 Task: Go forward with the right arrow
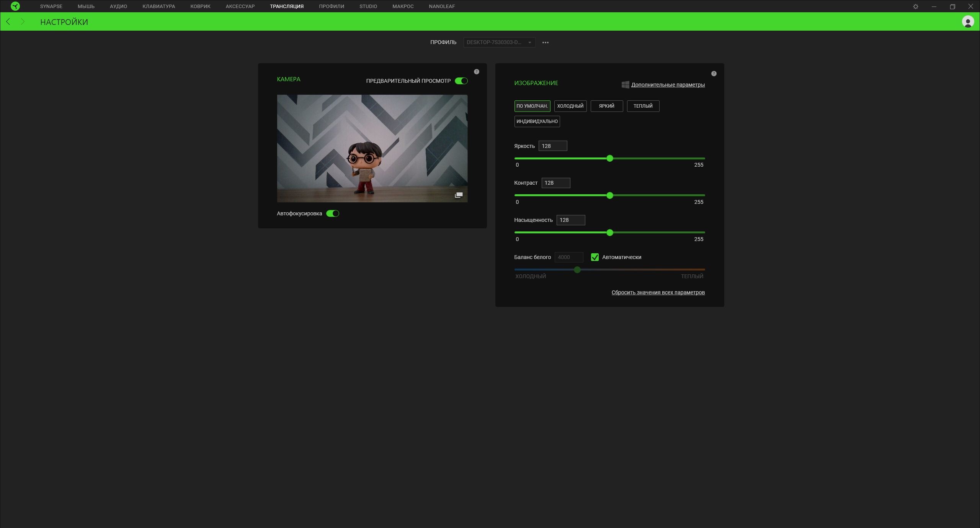click(23, 21)
